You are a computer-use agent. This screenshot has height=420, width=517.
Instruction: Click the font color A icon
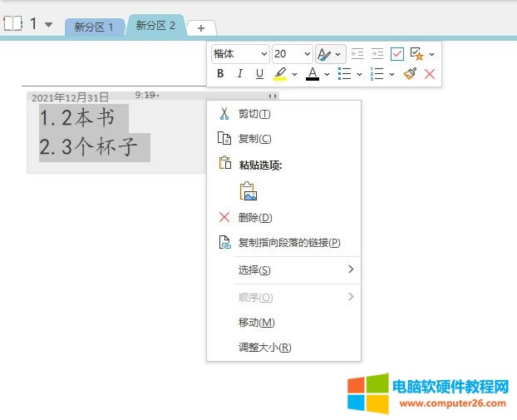(x=313, y=74)
